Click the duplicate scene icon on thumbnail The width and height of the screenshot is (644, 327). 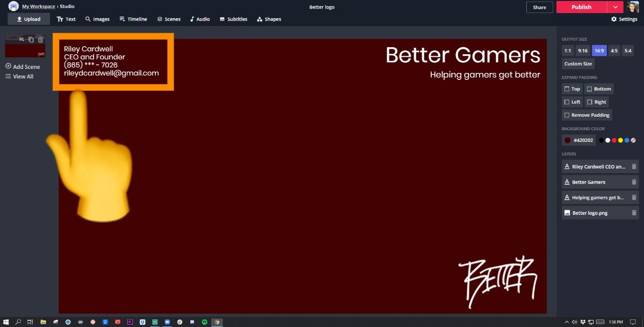(31, 40)
